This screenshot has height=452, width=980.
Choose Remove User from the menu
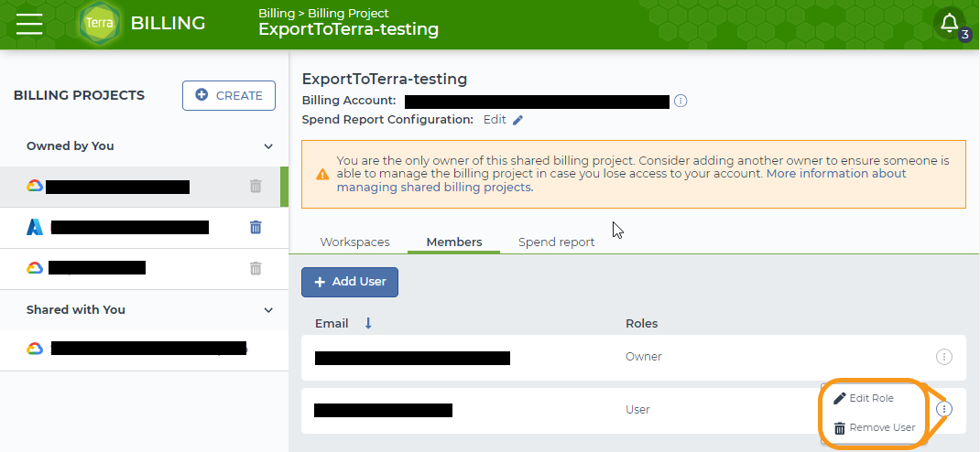click(875, 427)
